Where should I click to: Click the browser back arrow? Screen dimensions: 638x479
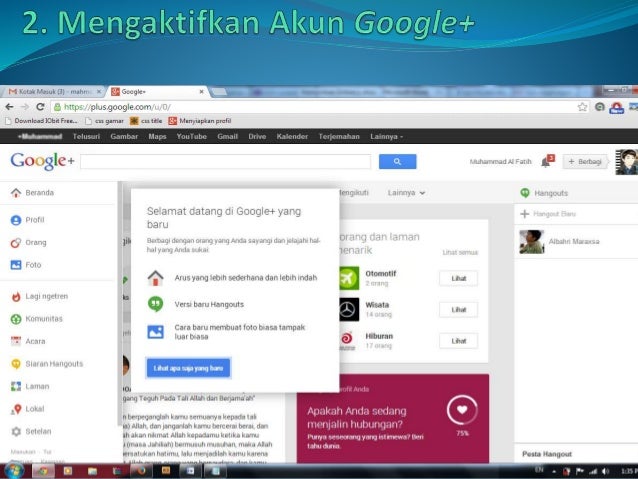click(x=9, y=107)
